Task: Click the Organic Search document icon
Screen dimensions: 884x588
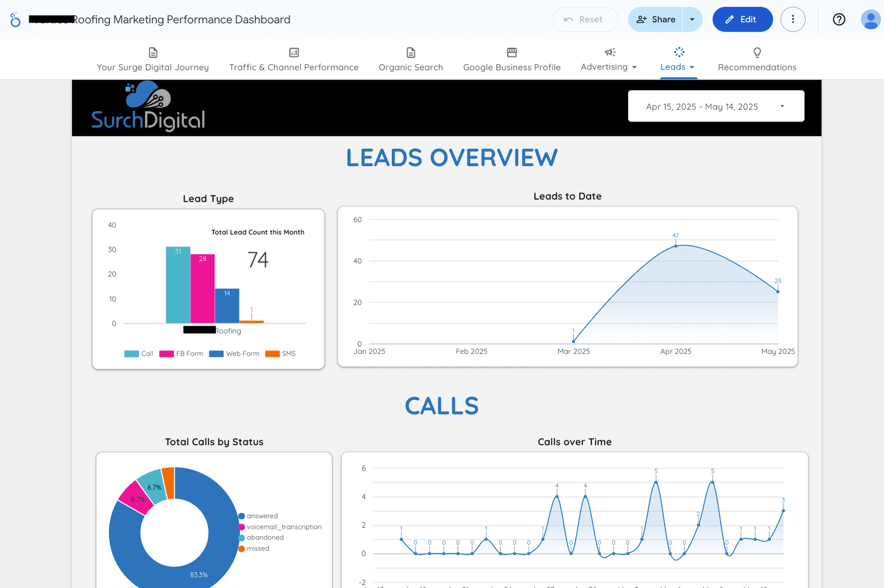Action: pyautogui.click(x=411, y=52)
